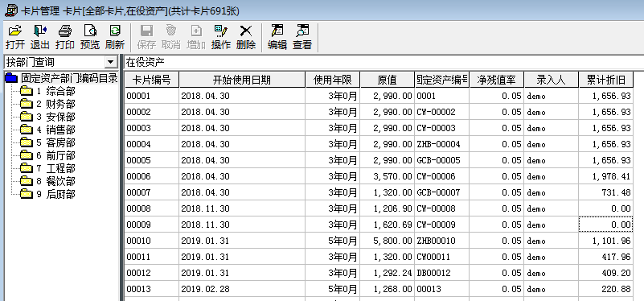This screenshot has width=644, height=301.
Task: Click original value 1,620.69 cell
Action: coord(387,225)
